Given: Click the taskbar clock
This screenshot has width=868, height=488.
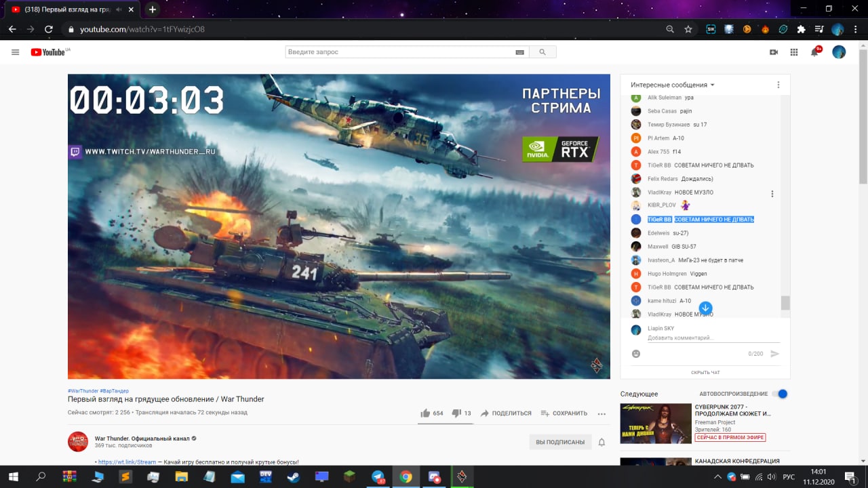Looking at the screenshot, I should click(x=818, y=476).
